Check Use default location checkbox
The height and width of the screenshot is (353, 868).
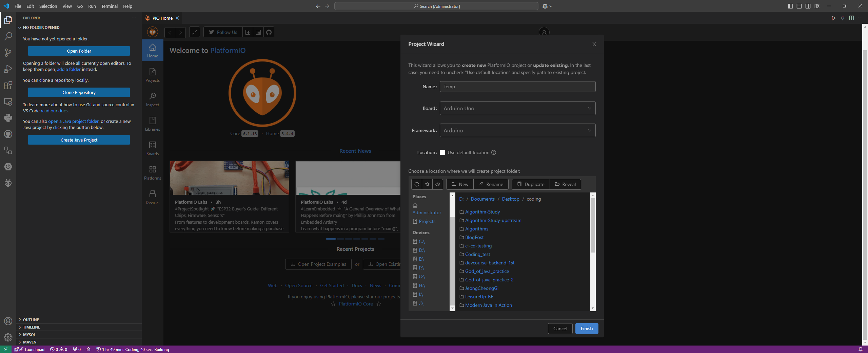pos(442,152)
